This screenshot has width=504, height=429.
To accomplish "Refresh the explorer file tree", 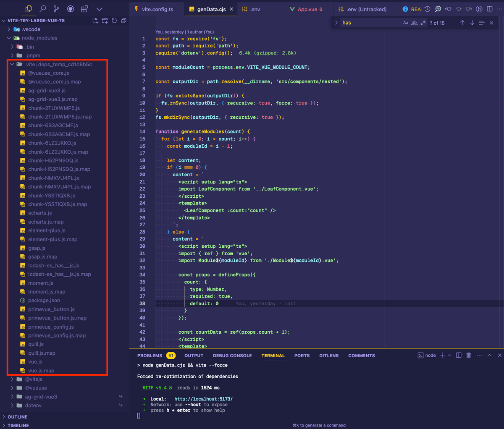I will 114,21.
